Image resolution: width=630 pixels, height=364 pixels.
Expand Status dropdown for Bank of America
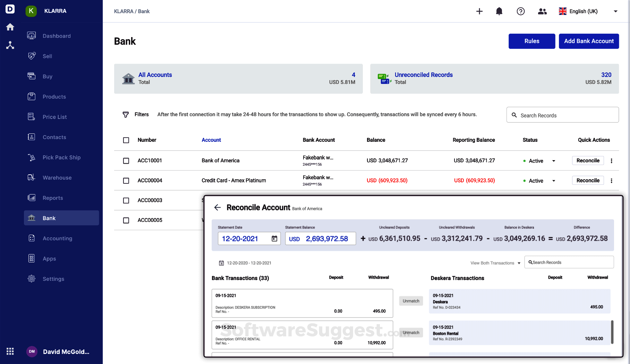[x=554, y=161]
